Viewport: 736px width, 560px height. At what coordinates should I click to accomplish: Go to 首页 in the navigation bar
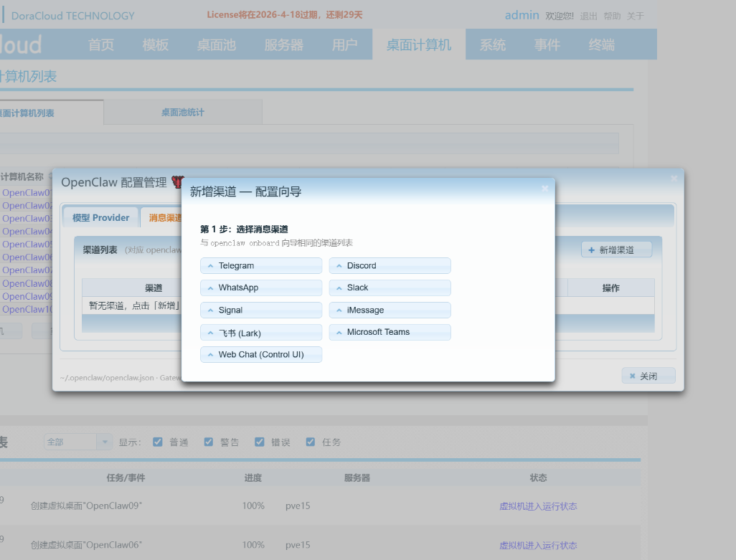tap(101, 45)
